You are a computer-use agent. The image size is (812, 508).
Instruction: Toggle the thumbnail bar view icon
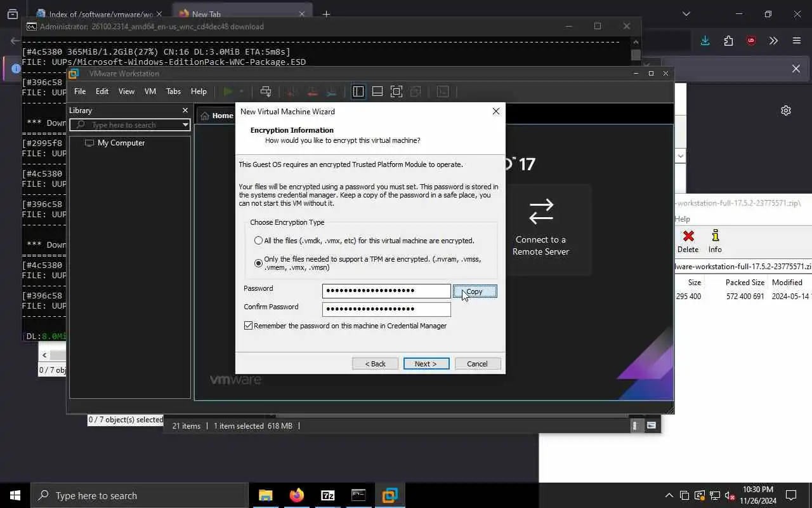[x=377, y=91]
